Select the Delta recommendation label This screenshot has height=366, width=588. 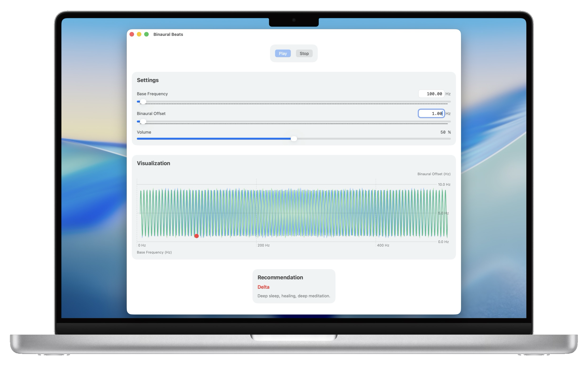(x=263, y=287)
